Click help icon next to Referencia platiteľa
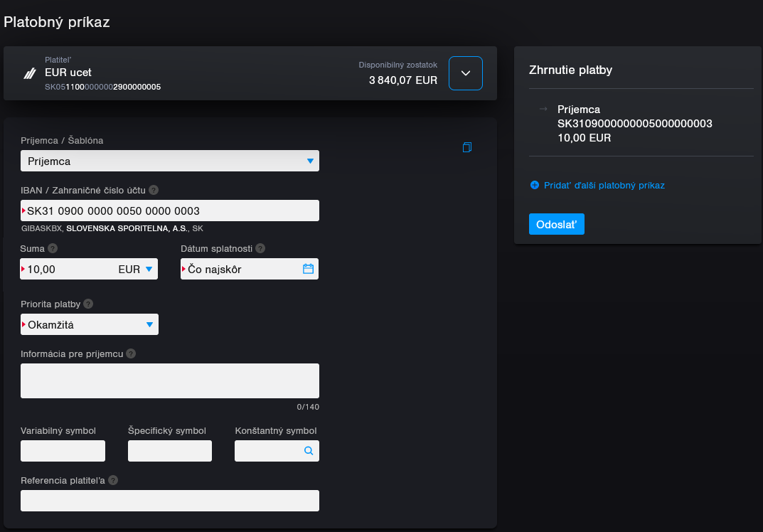Viewport: 763px width, 532px height. point(113,480)
